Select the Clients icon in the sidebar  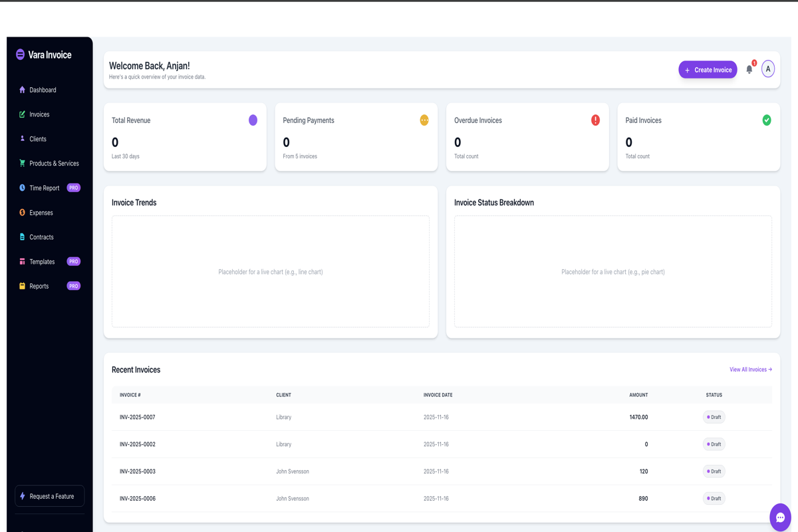click(x=22, y=138)
